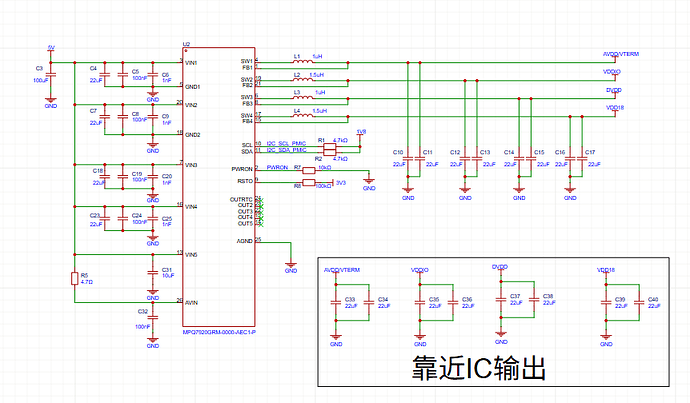The image size is (690, 403).
Task: Select resistor R7 10kΩ
Action: 308,172
